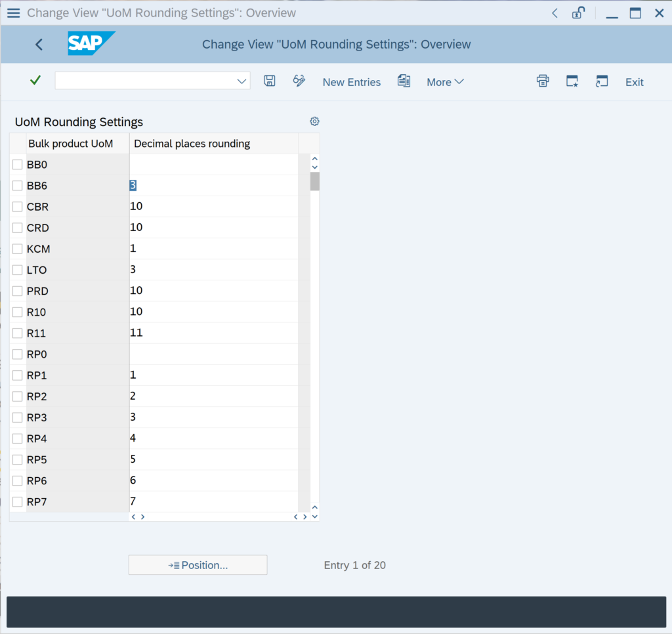The width and height of the screenshot is (672, 634).
Task: Click the decimal places value for RP7
Action: coord(133,501)
